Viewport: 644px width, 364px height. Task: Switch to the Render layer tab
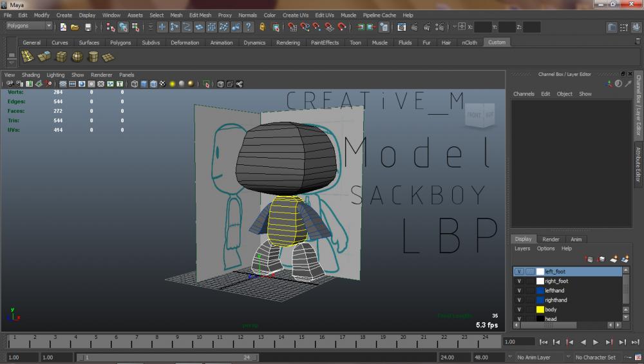point(551,239)
